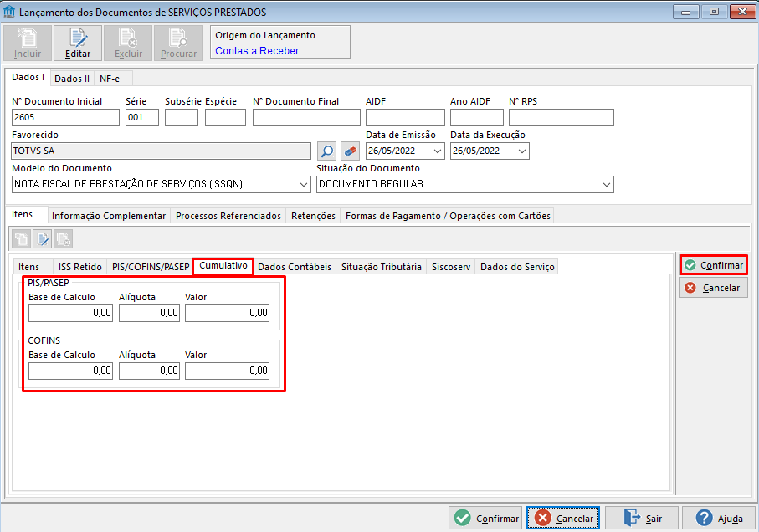Switch to Dados II tab
The width and height of the screenshot is (759, 532).
[72, 79]
